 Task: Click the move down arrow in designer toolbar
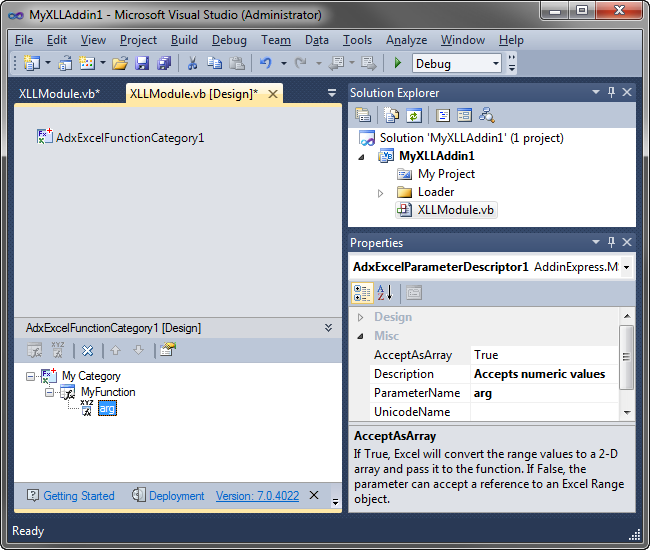pyautogui.click(x=138, y=351)
